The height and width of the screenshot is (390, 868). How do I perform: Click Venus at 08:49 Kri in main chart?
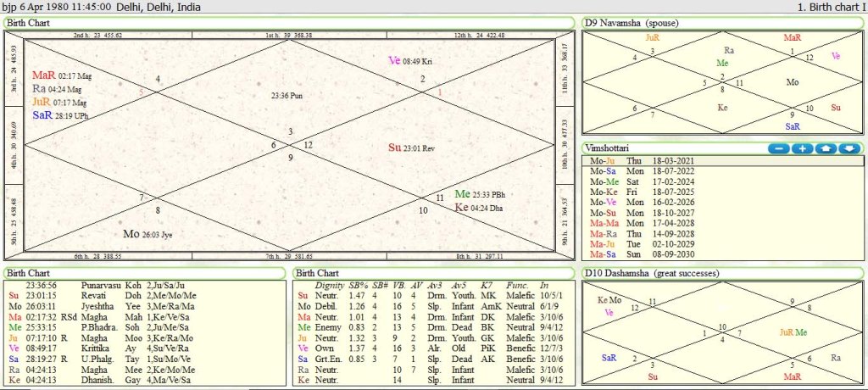pyautogui.click(x=410, y=60)
